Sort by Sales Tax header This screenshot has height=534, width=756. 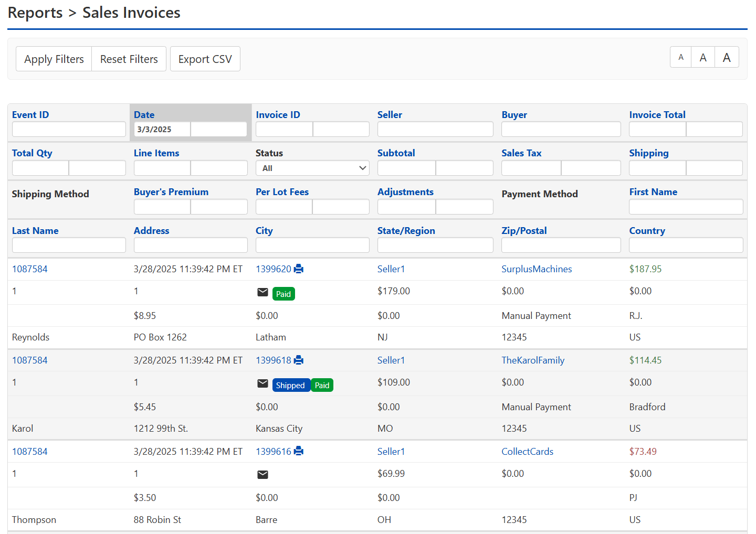[521, 153]
